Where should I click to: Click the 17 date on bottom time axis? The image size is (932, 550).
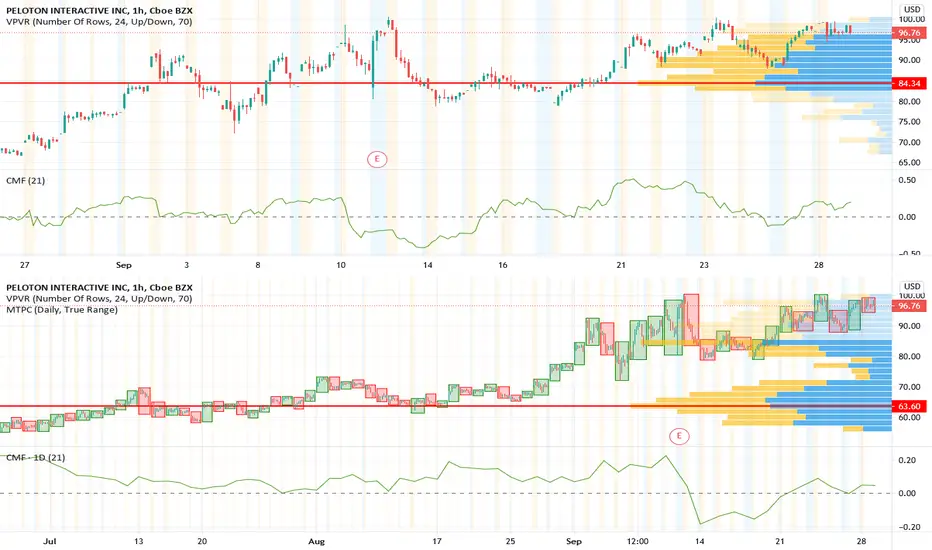coord(437,541)
